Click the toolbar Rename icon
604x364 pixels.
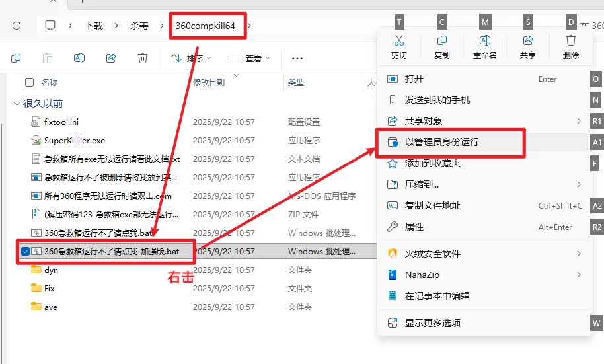[x=79, y=58]
